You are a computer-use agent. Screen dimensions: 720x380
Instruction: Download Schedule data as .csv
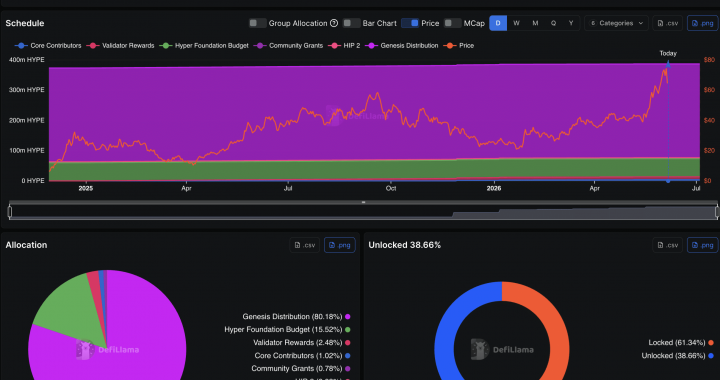[668, 23]
